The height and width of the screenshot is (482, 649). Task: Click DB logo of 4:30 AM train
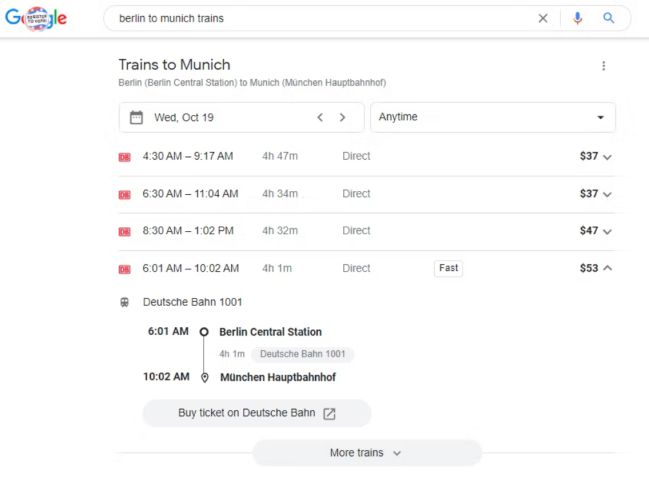125,157
